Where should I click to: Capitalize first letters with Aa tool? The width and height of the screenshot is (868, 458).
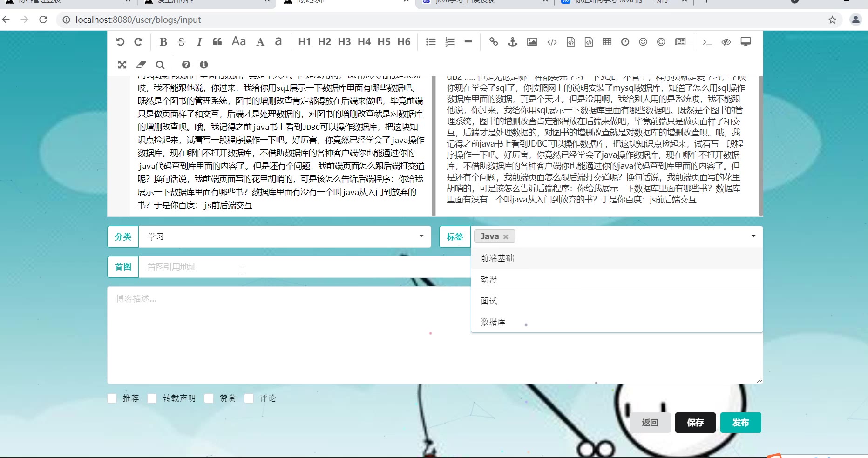pos(239,41)
